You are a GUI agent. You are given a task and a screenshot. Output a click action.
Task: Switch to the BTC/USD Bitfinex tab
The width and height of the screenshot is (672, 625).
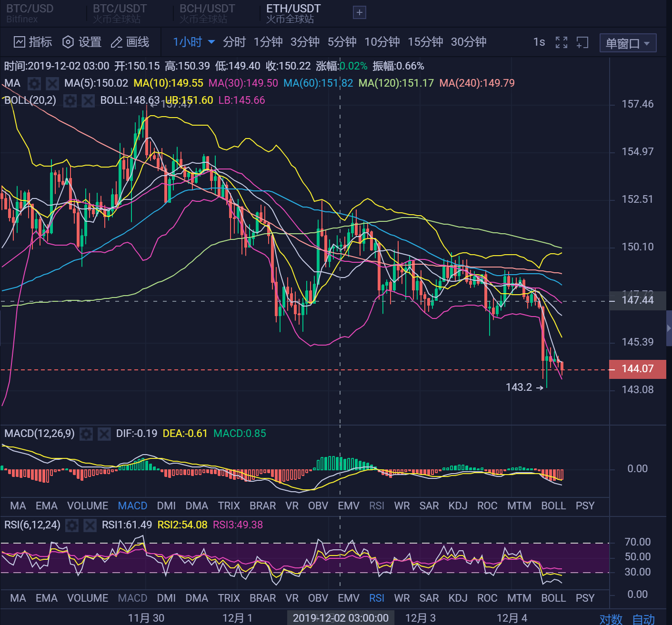pos(30,13)
